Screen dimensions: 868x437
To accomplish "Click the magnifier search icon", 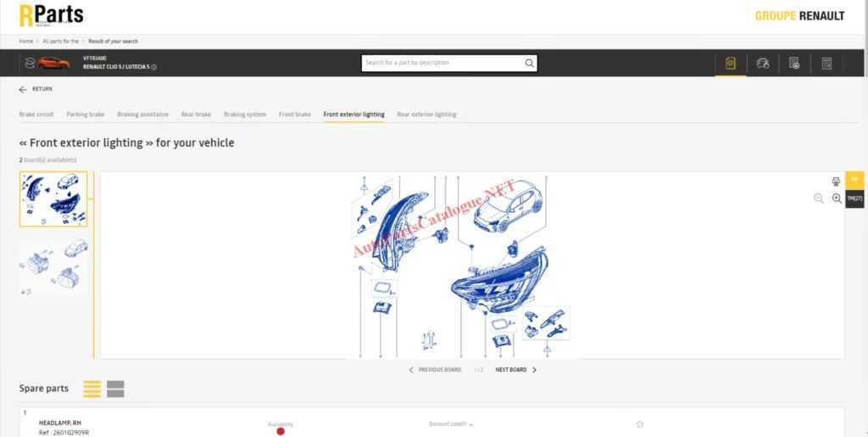I will pyautogui.click(x=529, y=63).
